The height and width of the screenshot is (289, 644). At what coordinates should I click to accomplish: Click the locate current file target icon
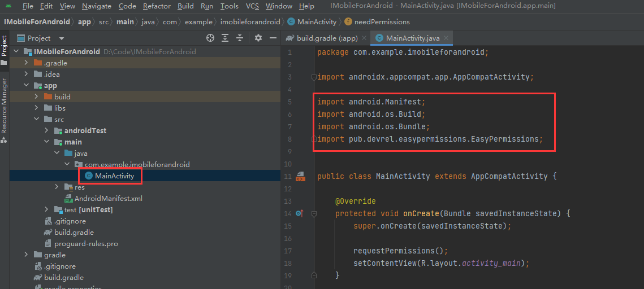click(210, 38)
